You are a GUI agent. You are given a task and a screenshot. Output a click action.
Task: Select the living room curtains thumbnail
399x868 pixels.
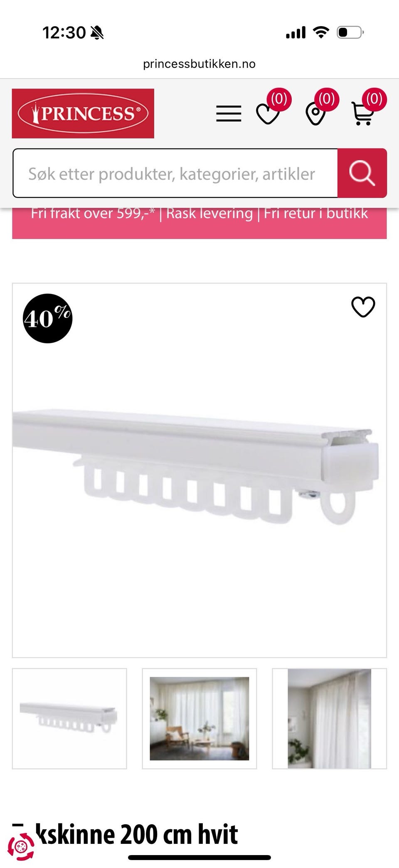[x=199, y=719]
